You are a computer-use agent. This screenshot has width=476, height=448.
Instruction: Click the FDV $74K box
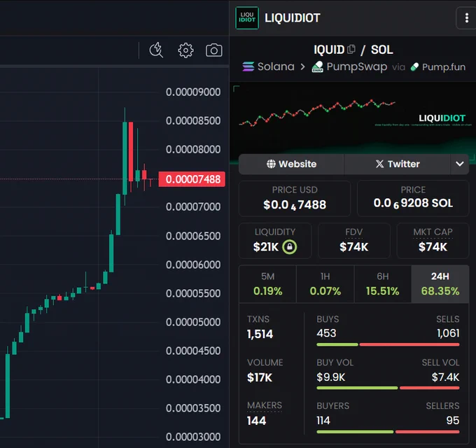coord(354,241)
